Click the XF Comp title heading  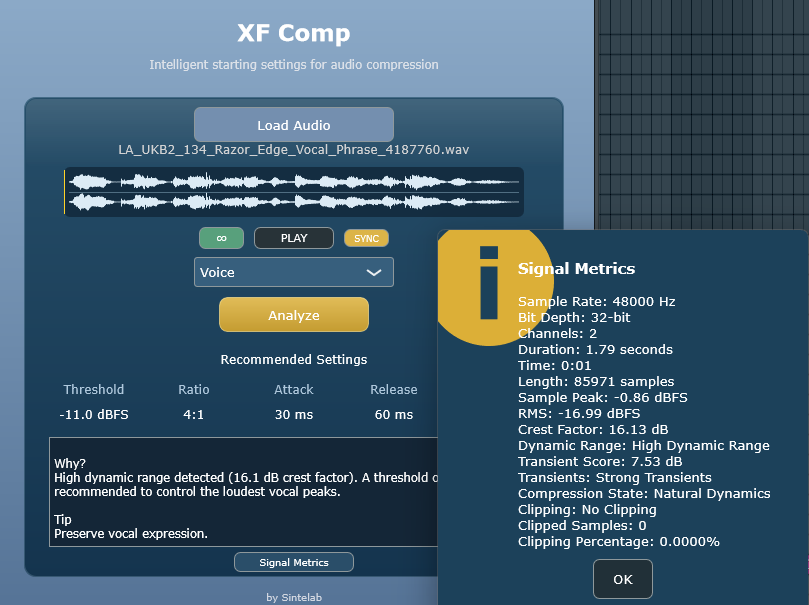pos(294,33)
